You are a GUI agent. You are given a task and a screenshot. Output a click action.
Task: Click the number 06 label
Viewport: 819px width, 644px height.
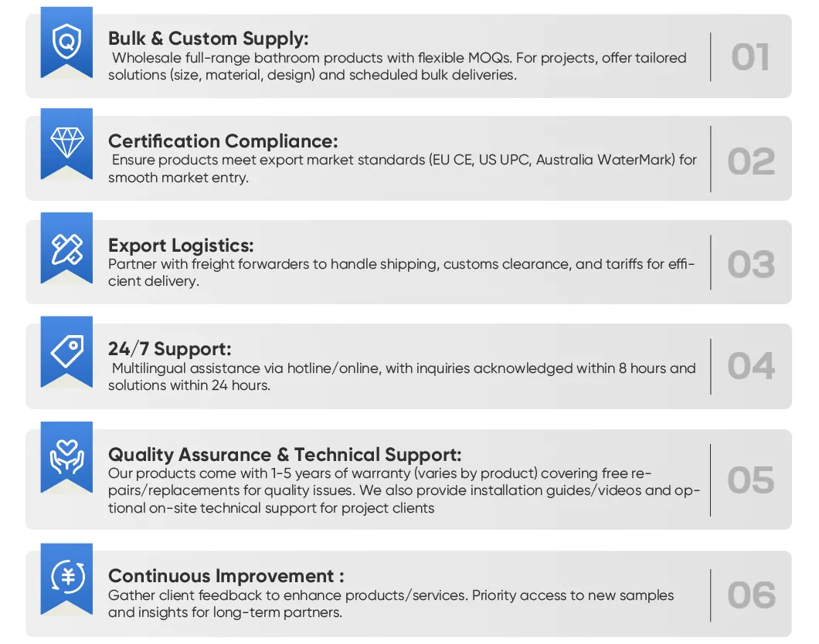750,595
